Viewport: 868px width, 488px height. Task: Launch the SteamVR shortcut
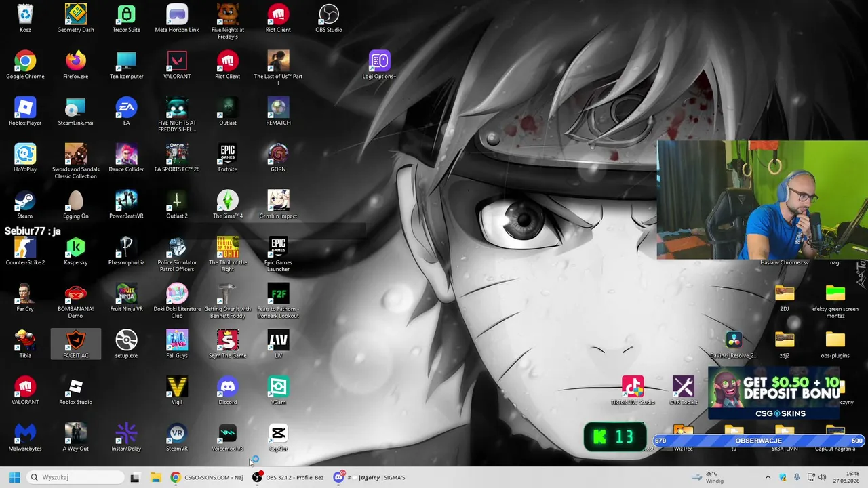[177, 438]
